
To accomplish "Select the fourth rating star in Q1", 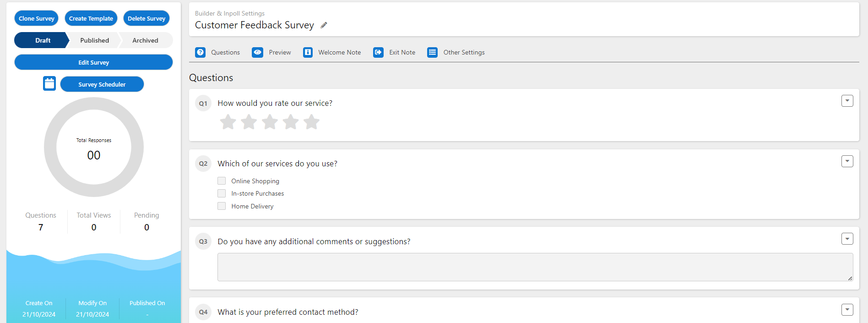I will tap(291, 122).
